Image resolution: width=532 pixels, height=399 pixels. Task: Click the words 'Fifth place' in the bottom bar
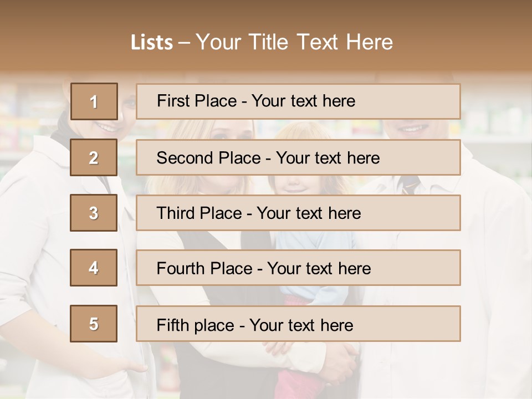click(x=196, y=325)
